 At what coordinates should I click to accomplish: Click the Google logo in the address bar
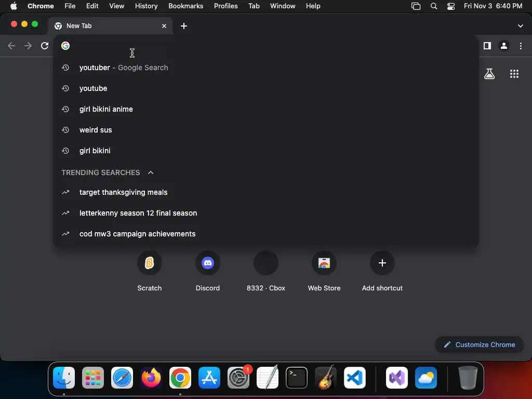[65, 46]
